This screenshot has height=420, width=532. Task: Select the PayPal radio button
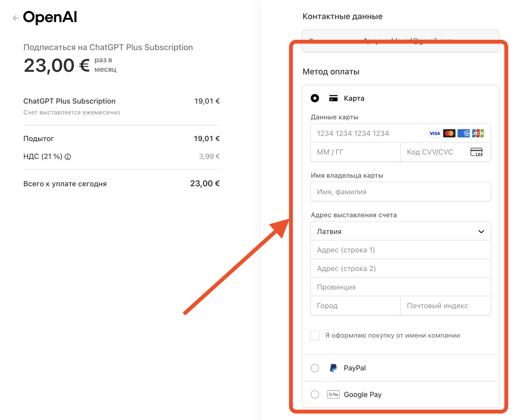click(315, 368)
